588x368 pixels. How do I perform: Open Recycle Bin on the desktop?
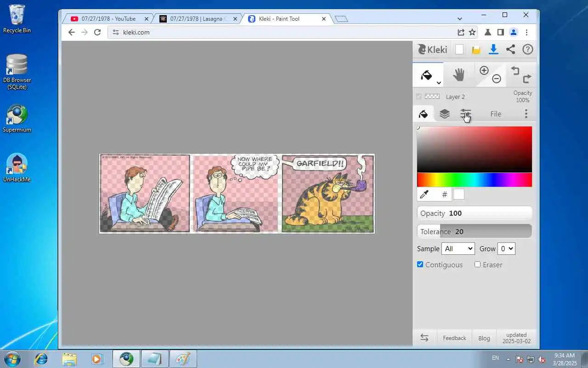click(17, 19)
